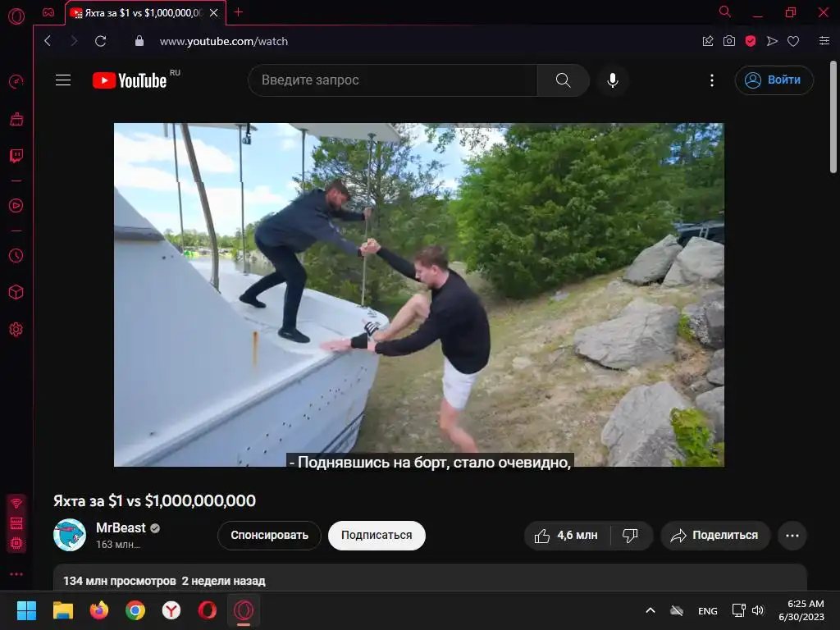Dislike the video with thumbs-down
The width and height of the screenshot is (840, 630).
click(631, 535)
